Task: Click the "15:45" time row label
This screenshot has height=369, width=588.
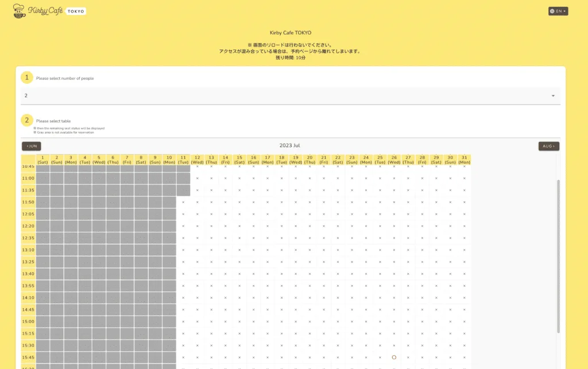Action: tap(28, 358)
